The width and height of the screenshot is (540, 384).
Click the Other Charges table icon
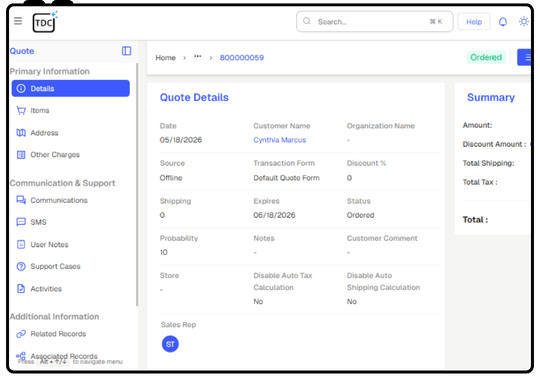pos(21,155)
